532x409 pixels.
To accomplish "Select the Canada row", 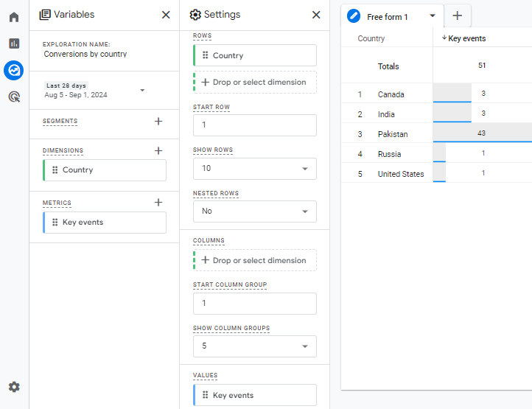I will pos(436,94).
